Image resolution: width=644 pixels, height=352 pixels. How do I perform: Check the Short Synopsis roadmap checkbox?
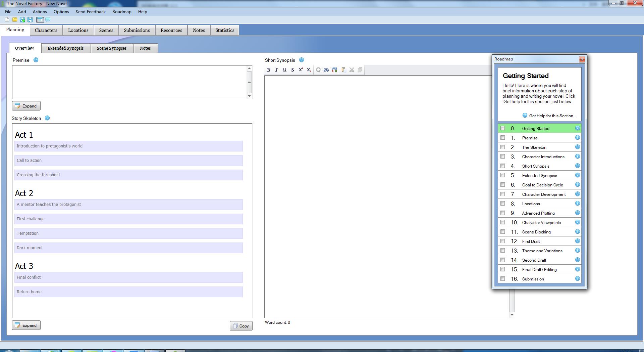click(502, 166)
